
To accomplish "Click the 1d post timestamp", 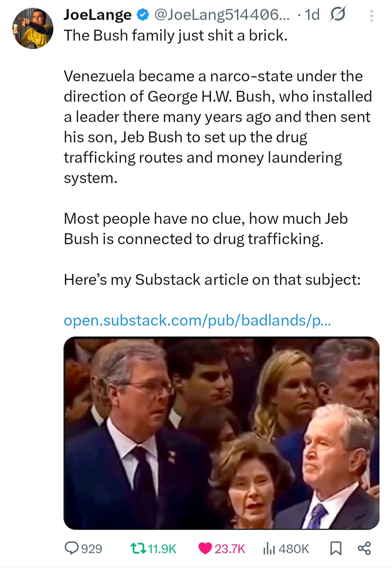I will pyautogui.click(x=312, y=15).
